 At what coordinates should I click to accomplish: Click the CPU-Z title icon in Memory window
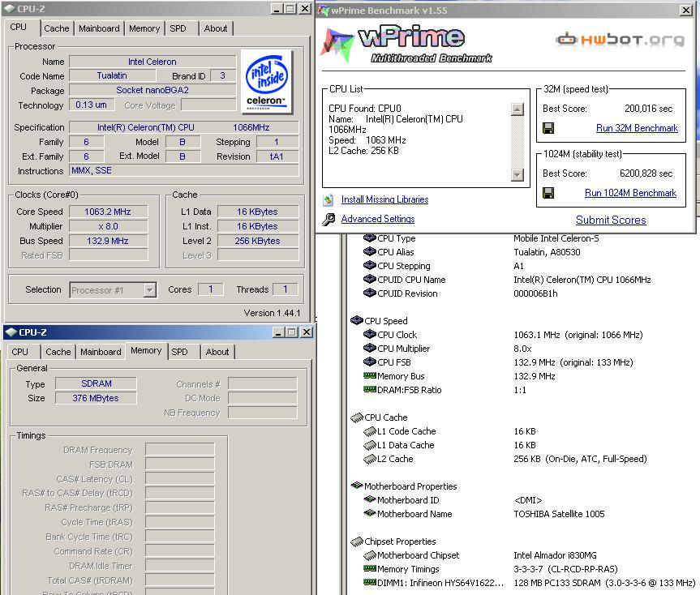(x=11, y=332)
